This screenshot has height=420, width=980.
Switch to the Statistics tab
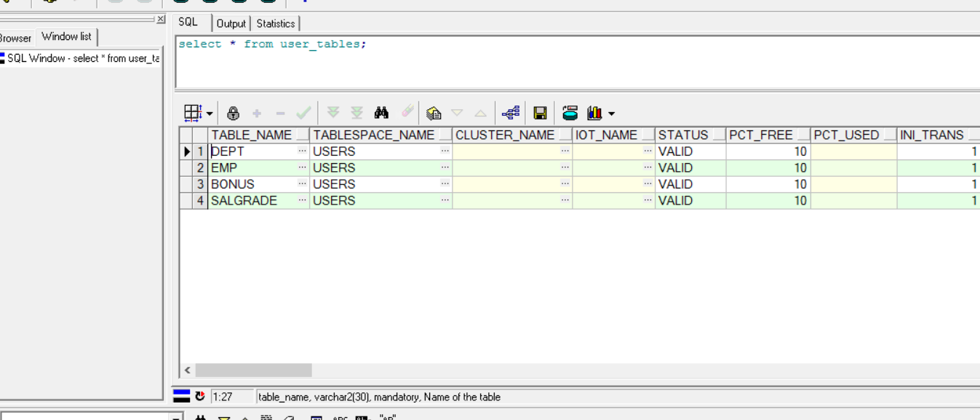(x=276, y=23)
